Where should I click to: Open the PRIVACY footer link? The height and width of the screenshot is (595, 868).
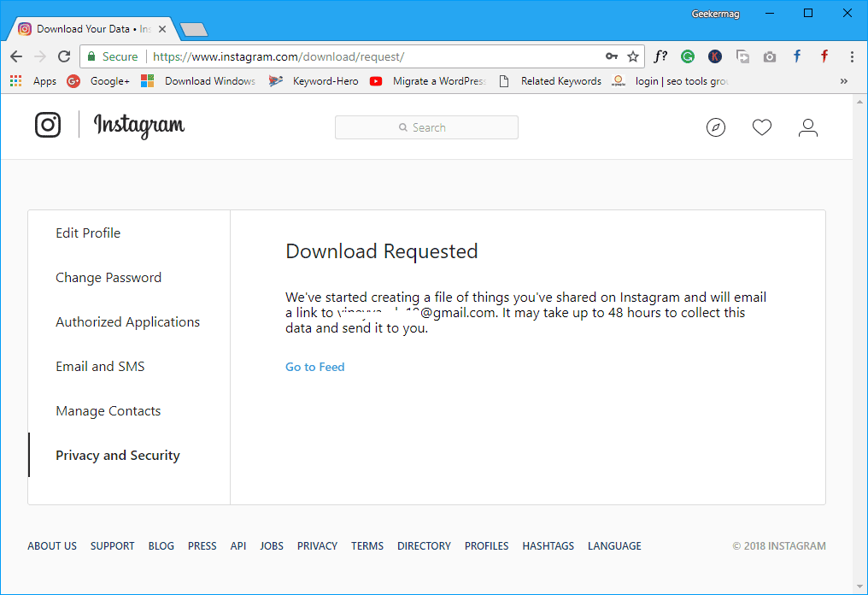click(317, 545)
